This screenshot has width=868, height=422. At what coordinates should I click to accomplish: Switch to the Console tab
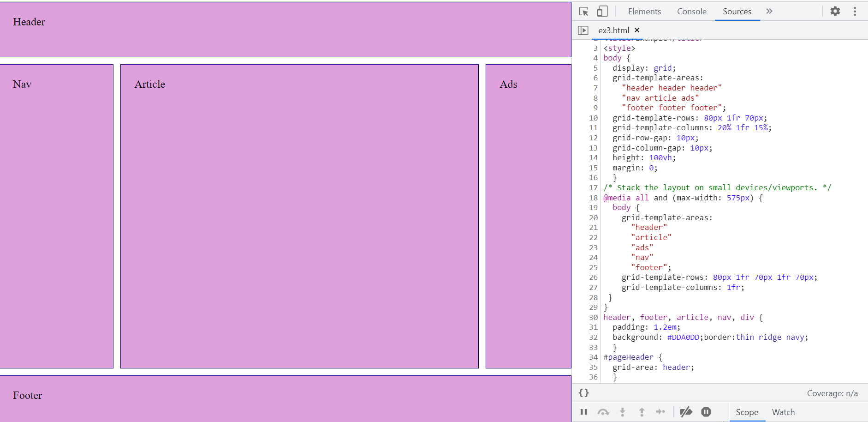point(691,12)
